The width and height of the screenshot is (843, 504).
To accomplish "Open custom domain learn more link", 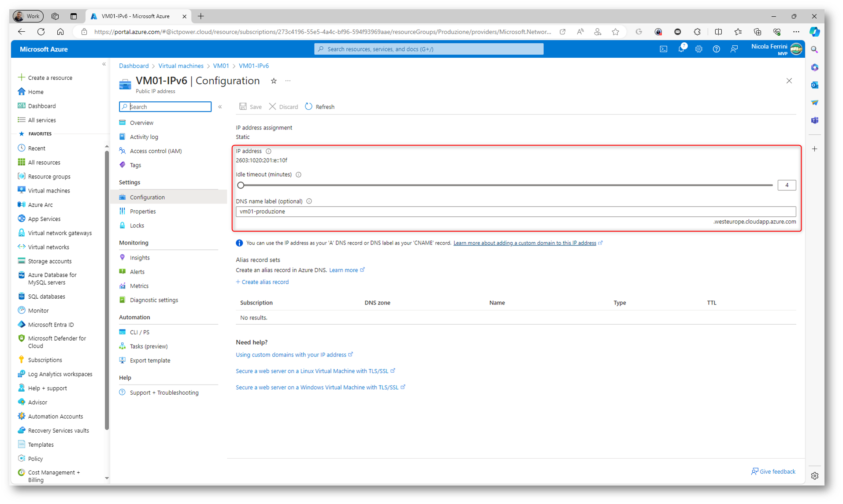I will coord(527,243).
